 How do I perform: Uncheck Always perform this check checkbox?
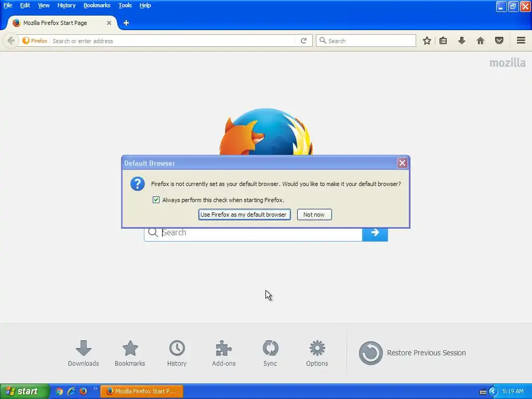pyautogui.click(x=156, y=200)
